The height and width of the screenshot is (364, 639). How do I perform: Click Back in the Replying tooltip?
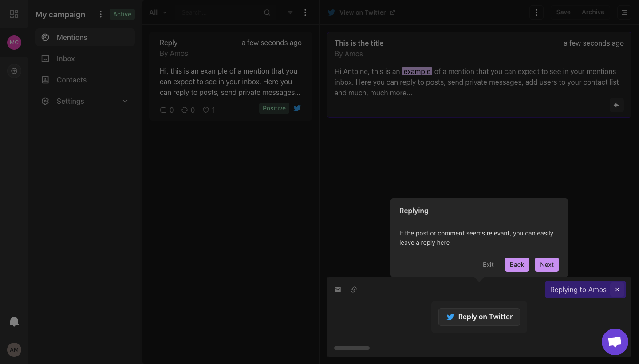coord(517,265)
